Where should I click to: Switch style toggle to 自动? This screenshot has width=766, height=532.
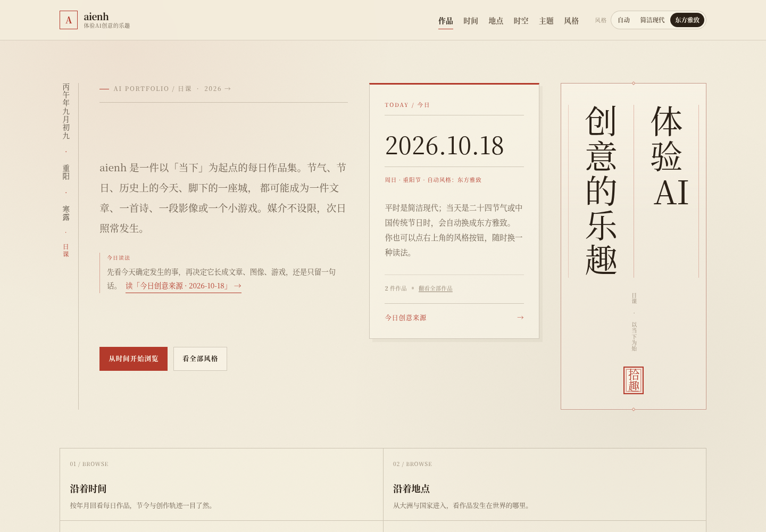[623, 20]
